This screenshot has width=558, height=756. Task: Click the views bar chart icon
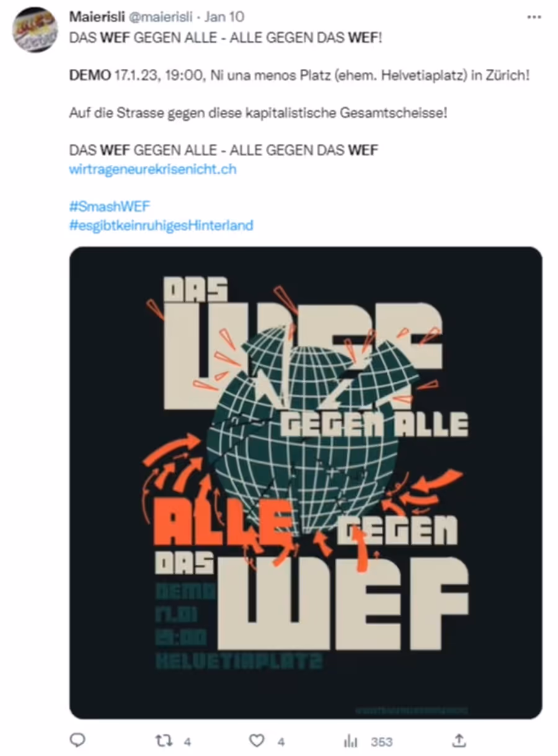(350, 741)
